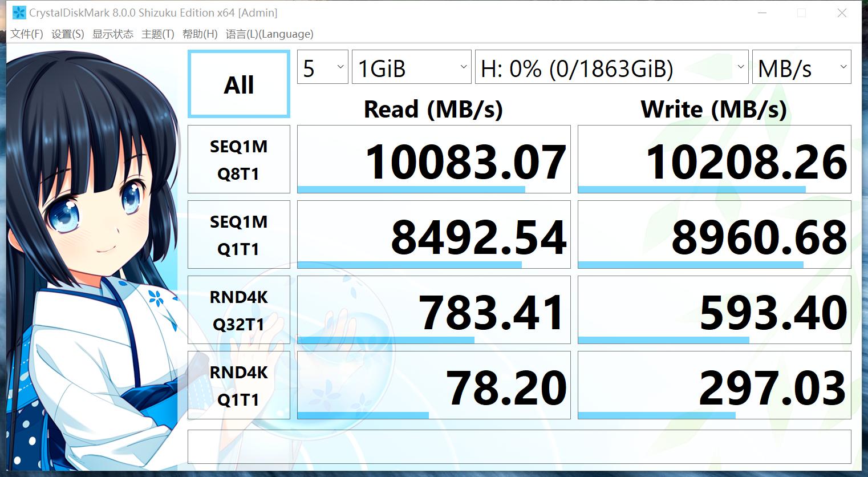Image resolution: width=868 pixels, height=477 pixels.
Task: Expand the test count dropdown showing 5
Action: (x=323, y=67)
